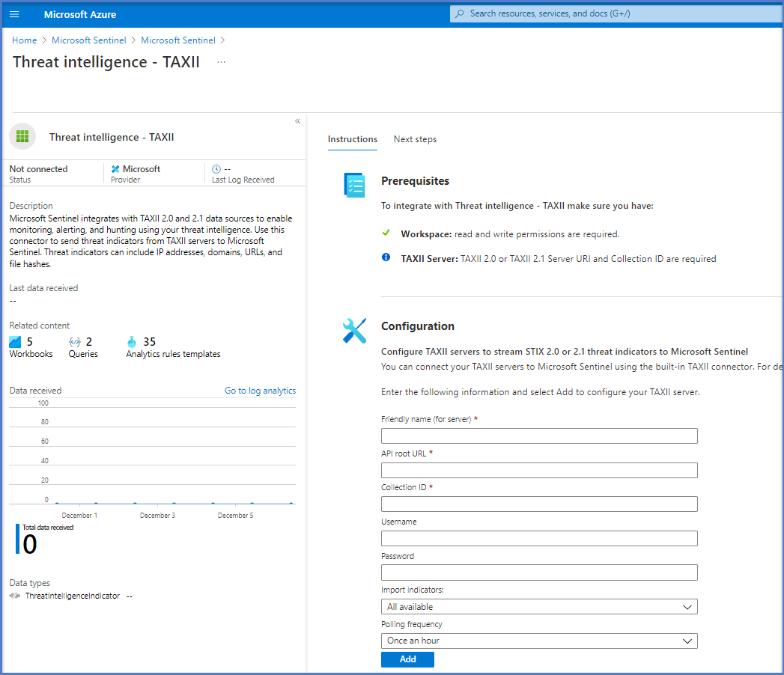Switch to the Next steps tab
This screenshot has width=784, height=675.
[415, 139]
